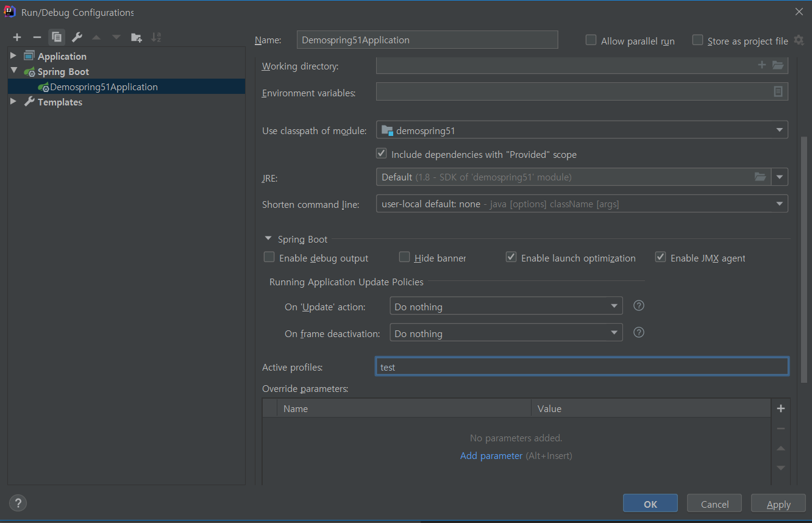Close the Run/Debug Configurations dialog
Screen dimensions: 812x523
pos(799,12)
